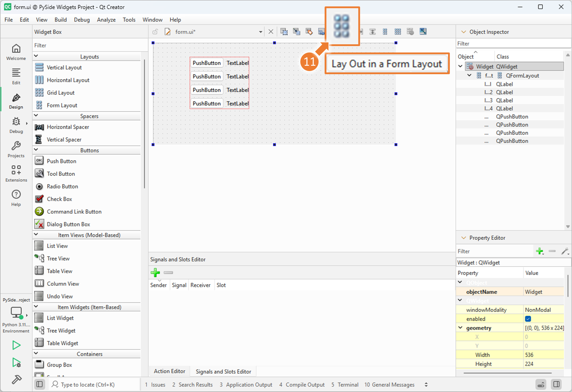
Task: Open the Terminal output pane
Action: click(x=345, y=385)
